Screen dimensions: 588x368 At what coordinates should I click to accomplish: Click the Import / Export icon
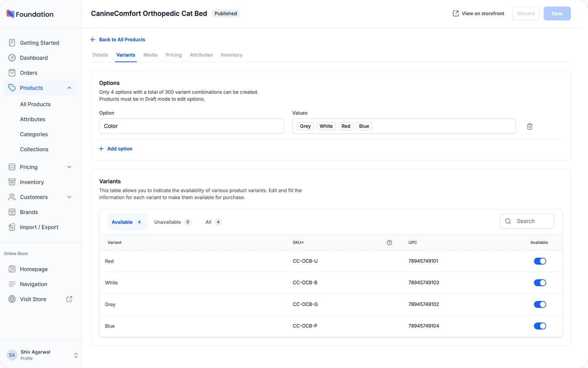pos(12,227)
